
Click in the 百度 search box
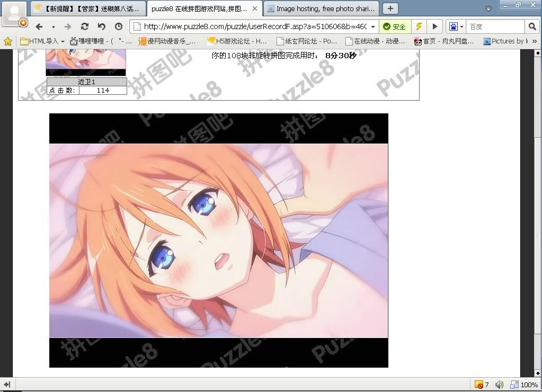(x=496, y=26)
